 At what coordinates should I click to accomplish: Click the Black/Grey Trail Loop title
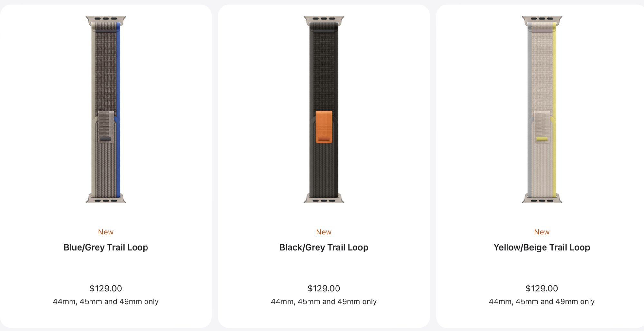[324, 247]
